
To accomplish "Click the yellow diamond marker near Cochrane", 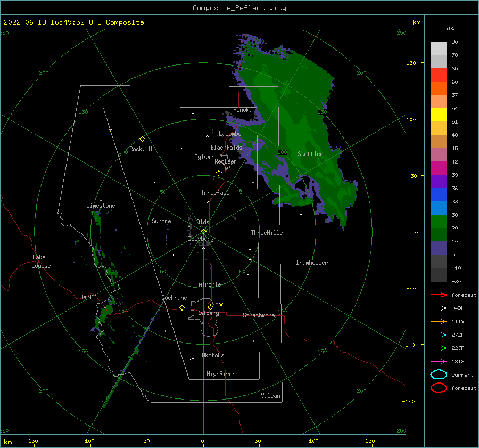I will pos(182,307).
